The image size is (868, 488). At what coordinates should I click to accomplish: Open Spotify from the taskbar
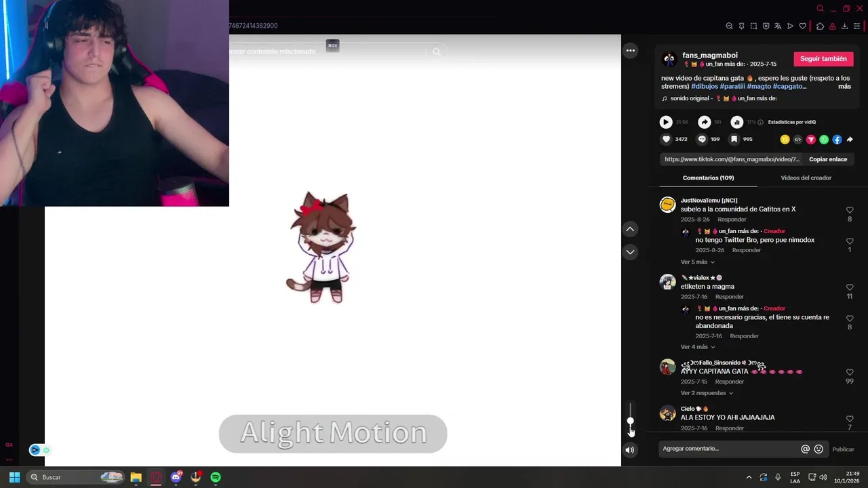click(x=216, y=477)
